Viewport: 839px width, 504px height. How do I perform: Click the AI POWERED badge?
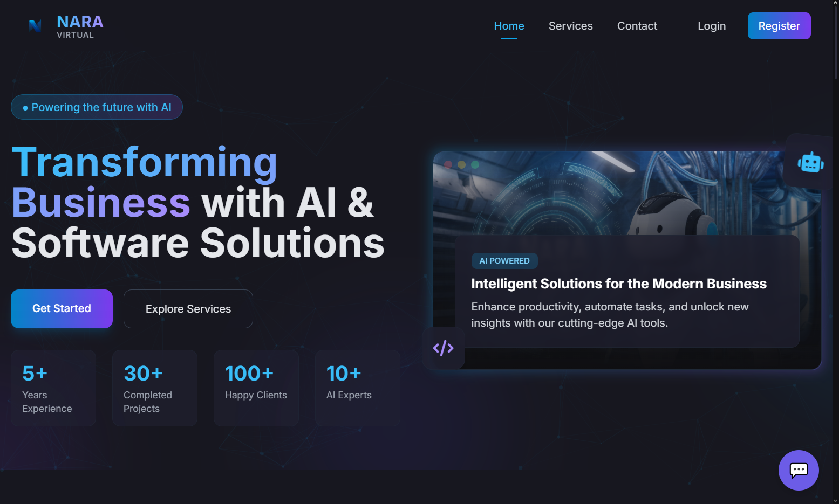(x=504, y=260)
